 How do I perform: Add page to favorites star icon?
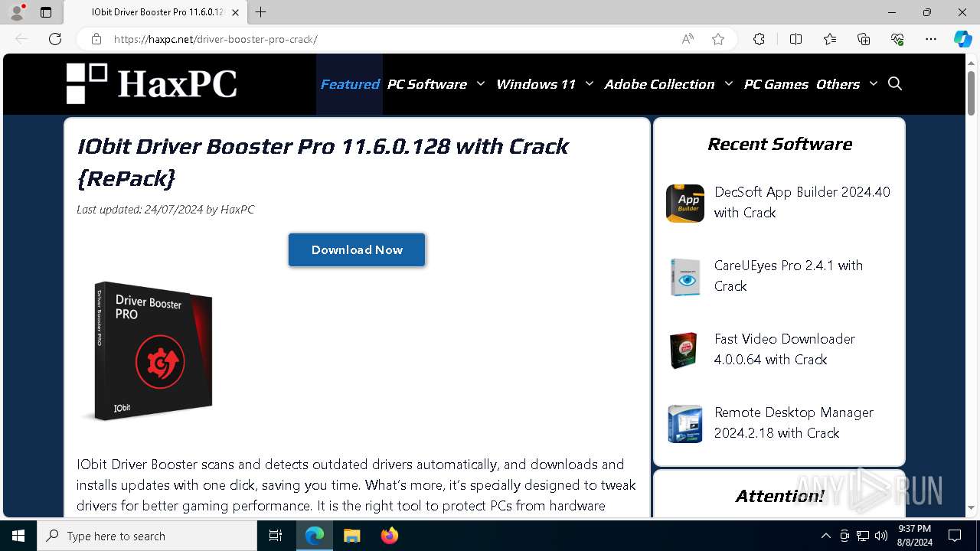(718, 39)
